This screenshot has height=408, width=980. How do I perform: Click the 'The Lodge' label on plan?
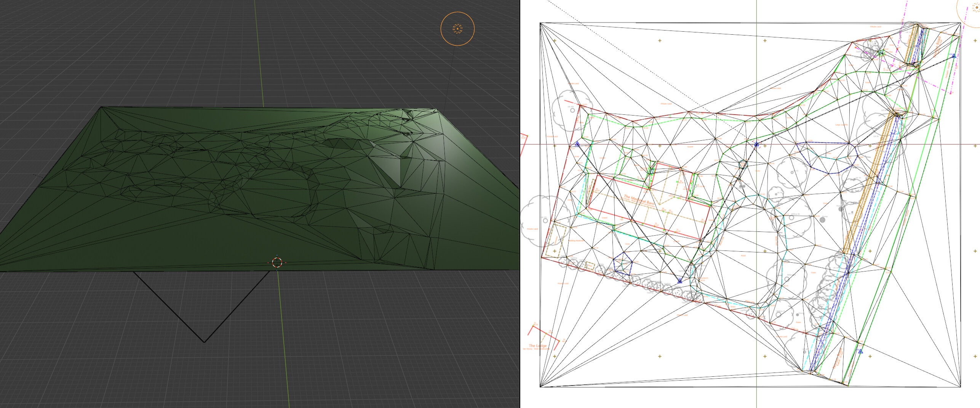537,346
